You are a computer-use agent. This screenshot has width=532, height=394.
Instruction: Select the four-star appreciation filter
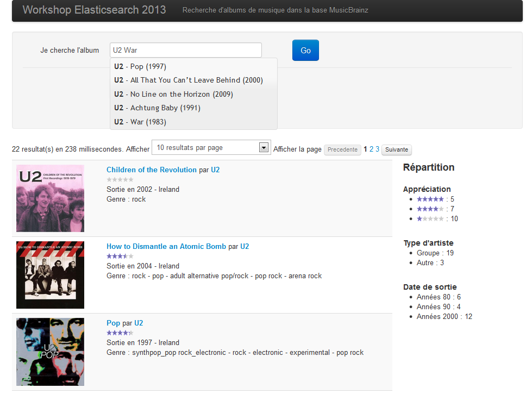430,209
